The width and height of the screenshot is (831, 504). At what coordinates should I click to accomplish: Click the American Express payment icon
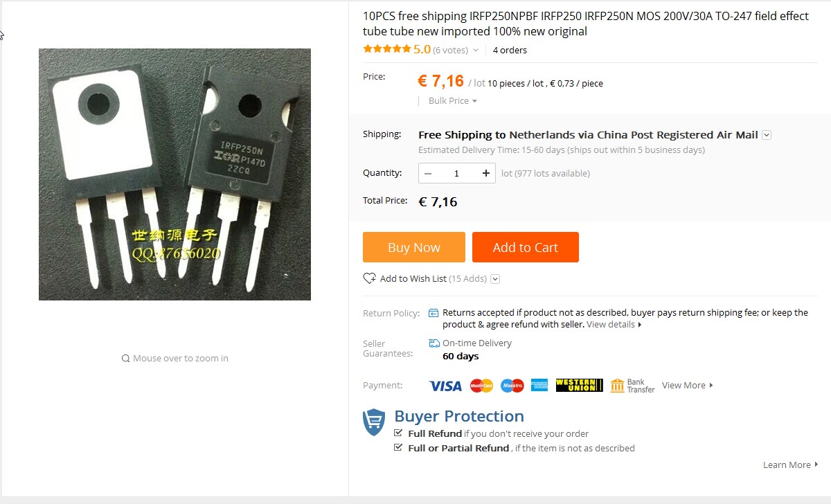point(539,386)
